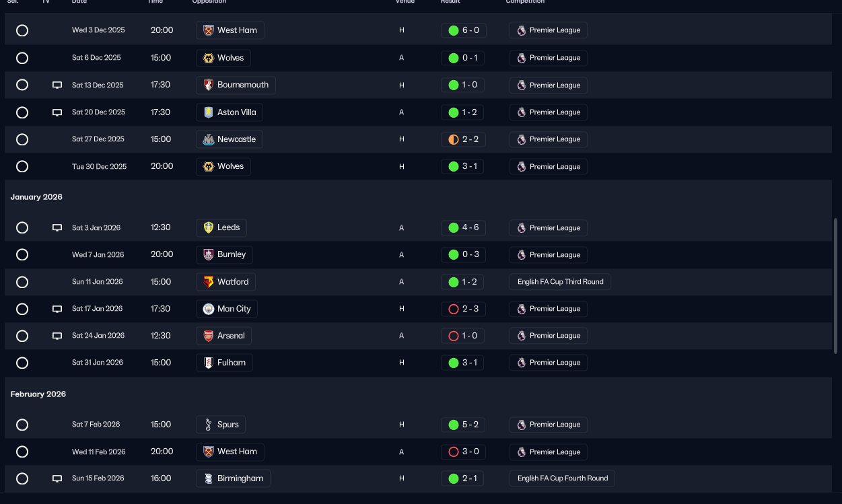Click the TV icon on Birmingham fixture
This screenshot has height=504, width=842.
[x=57, y=478]
